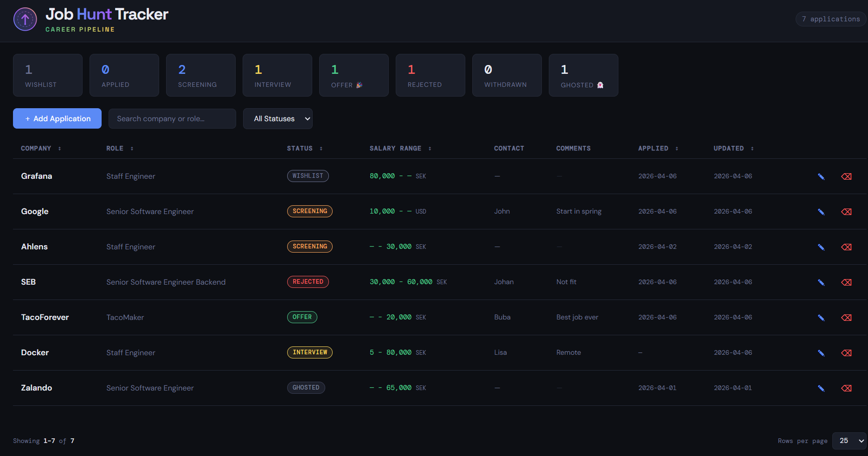Click the 7 applications counter badge

pos(830,19)
